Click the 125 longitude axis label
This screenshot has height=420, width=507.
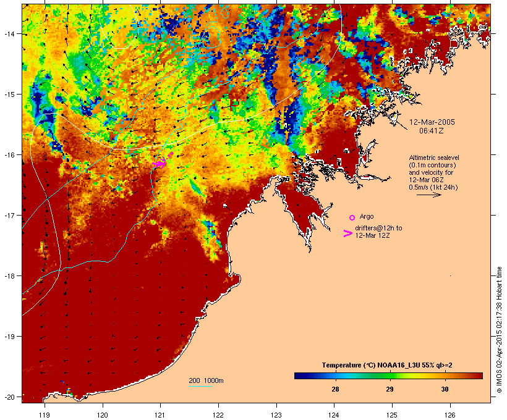(x=392, y=415)
